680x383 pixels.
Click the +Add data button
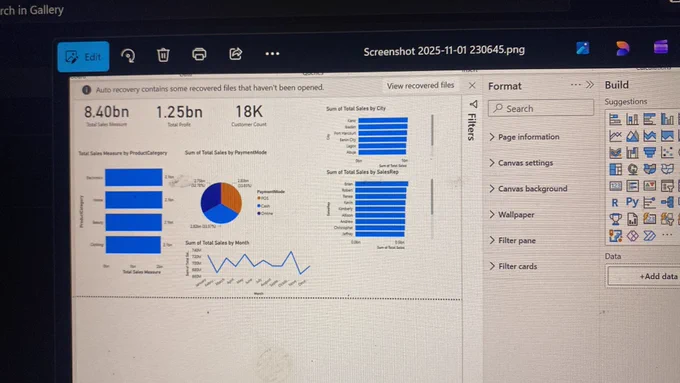[644, 276]
